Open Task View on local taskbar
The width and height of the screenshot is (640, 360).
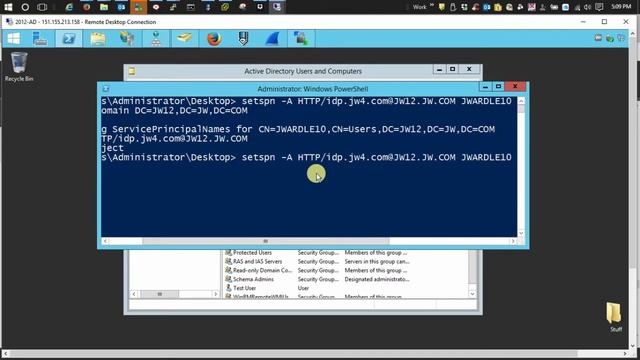(42, 7)
